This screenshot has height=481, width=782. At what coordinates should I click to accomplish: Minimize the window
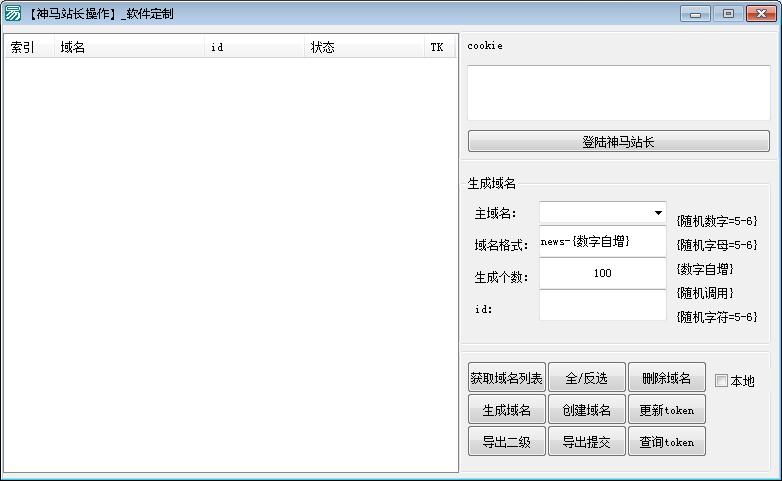point(695,13)
